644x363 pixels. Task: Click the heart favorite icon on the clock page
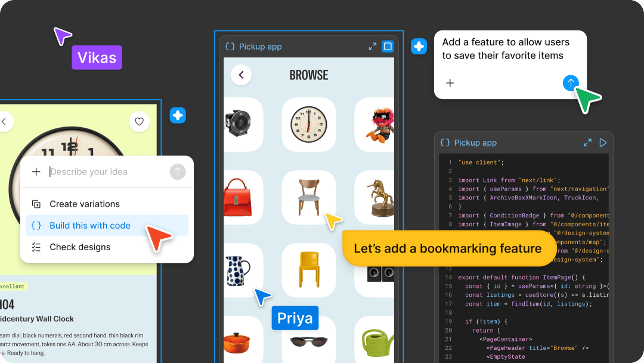(139, 122)
